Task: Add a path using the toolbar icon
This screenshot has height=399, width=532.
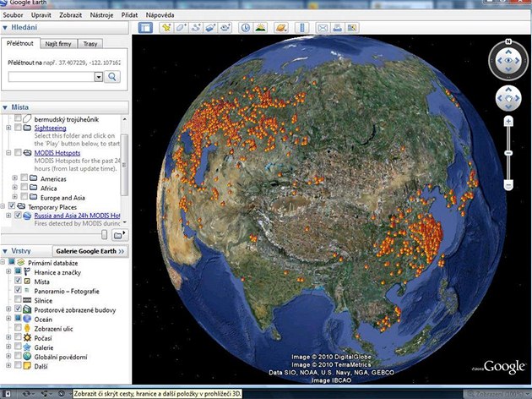Action: [x=196, y=28]
